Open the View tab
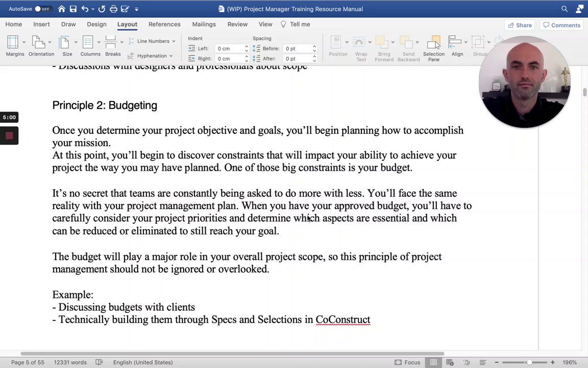This screenshot has width=588, height=368. coord(265,24)
